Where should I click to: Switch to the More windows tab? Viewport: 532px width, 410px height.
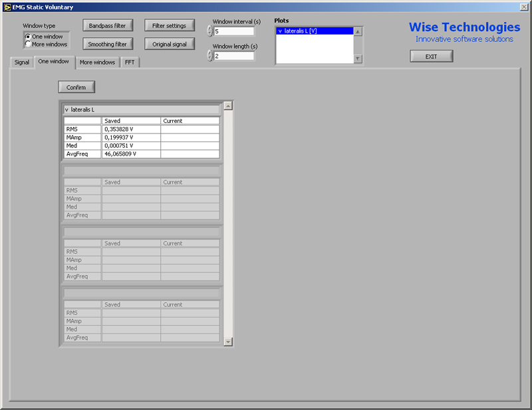tap(97, 62)
